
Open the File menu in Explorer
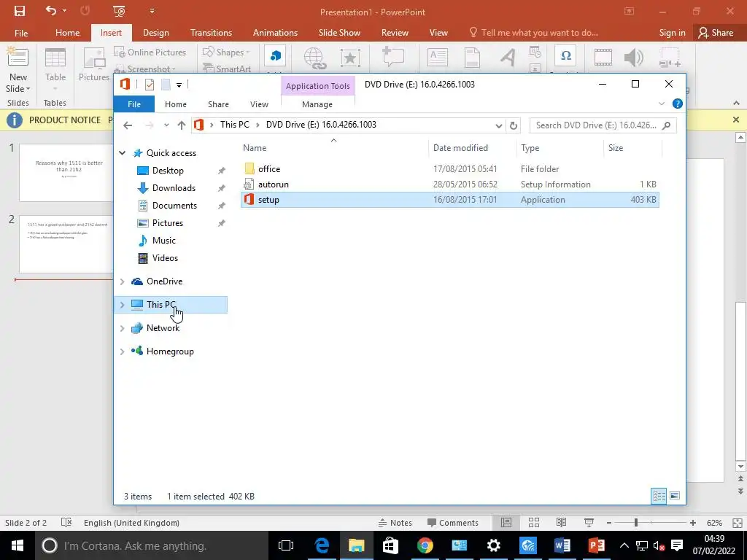click(134, 104)
